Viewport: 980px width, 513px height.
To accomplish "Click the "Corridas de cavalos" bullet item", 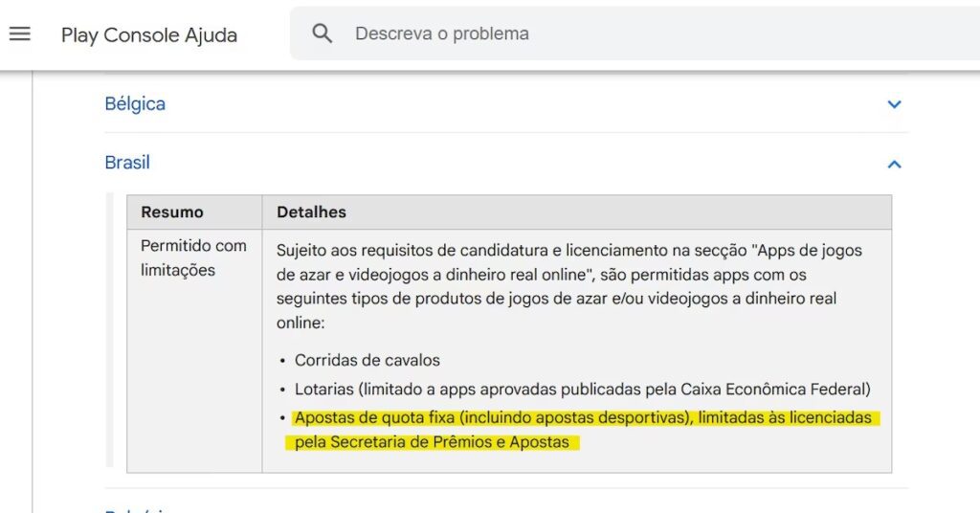I will coord(367,361).
